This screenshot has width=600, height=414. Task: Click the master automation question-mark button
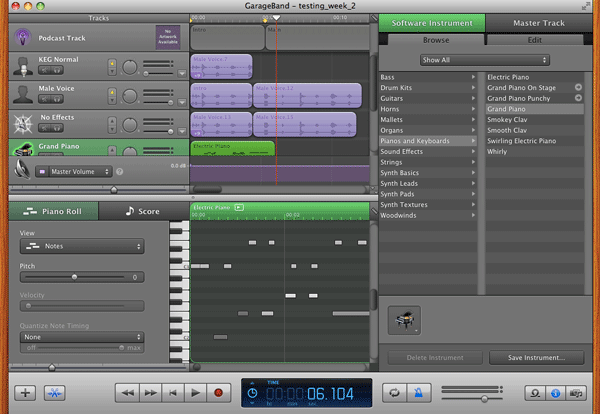point(119,172)
